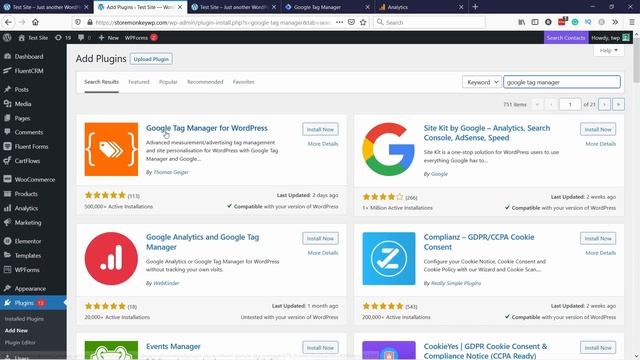
Task: Install Google Tag Manager for WordPress
Action: tap(320, 129)
